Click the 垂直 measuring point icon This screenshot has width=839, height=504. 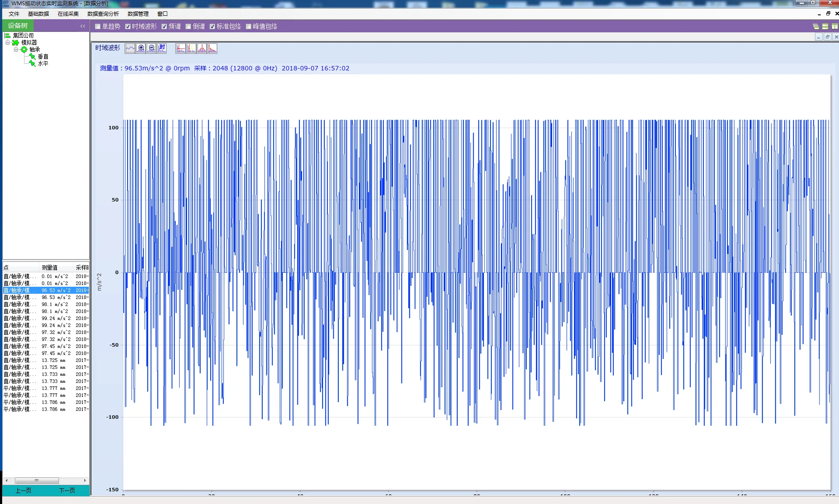pyautogui.click(x=32, y=56)
